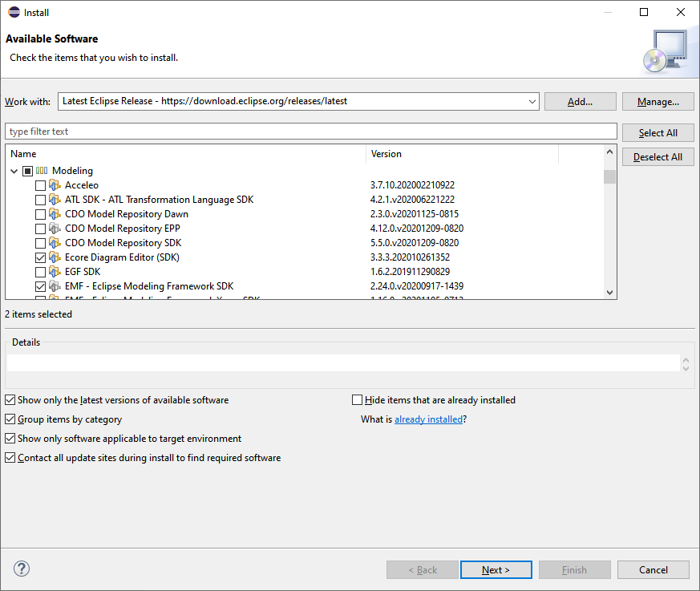
Task: Select version 3.7.10.202002210922 cell
Action: pos(412,185)
